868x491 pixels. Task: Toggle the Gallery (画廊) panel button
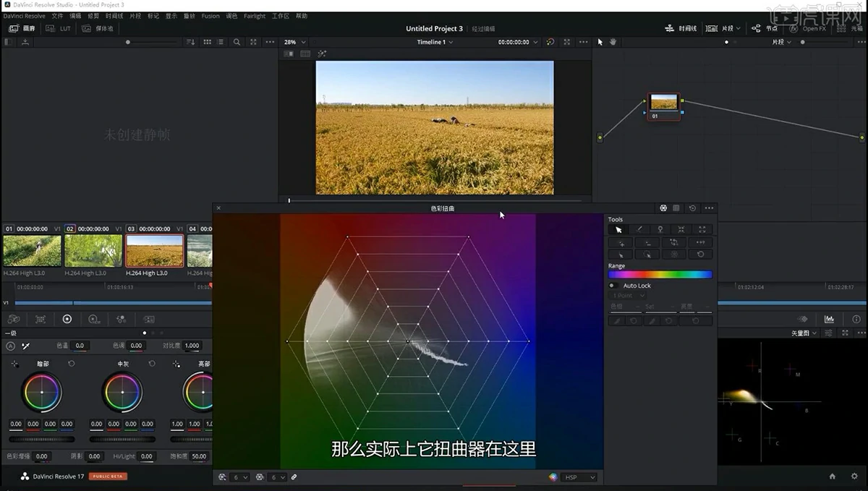(x=21, y=28)
